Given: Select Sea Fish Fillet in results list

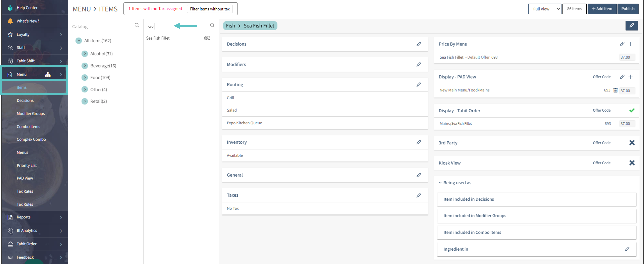Looking at the screenshot, I should click(158, 38).
